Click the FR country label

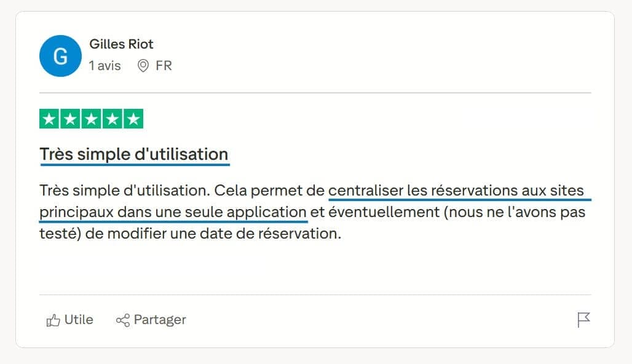pyautogui.click(x=164, y=66)
